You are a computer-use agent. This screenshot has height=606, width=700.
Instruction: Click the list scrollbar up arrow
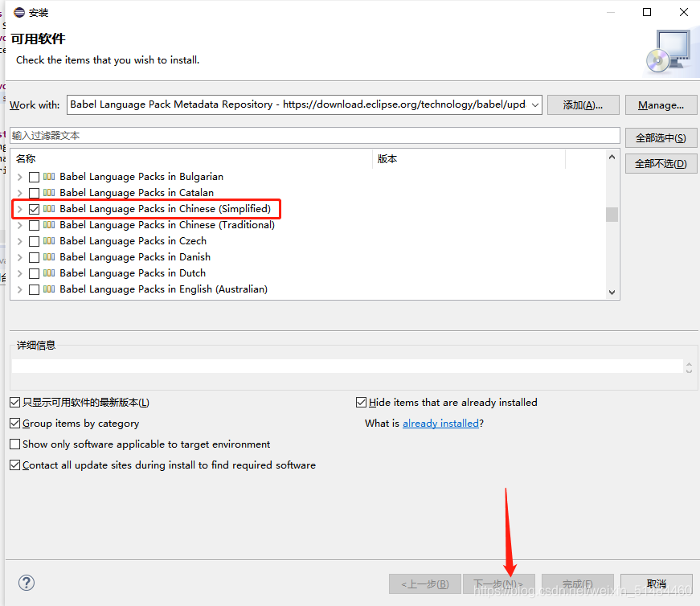click(612, 157)
